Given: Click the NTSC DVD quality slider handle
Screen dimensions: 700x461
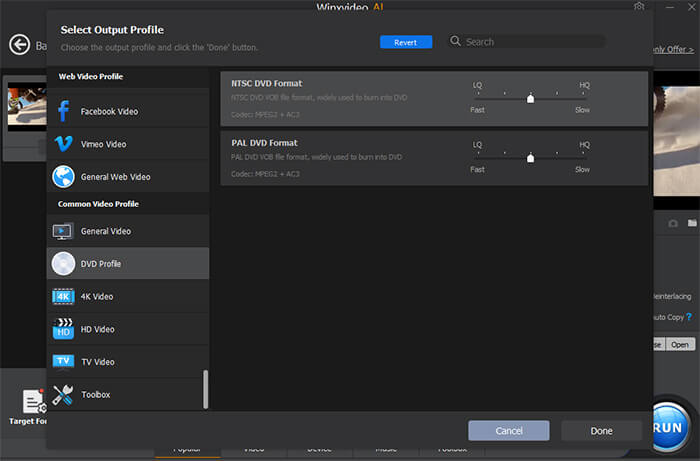Looking at the screenshot, I should [530, 98].
